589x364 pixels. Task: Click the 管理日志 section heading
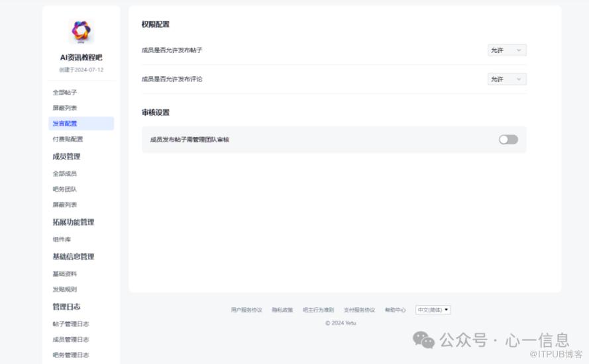tap(66, 306)
